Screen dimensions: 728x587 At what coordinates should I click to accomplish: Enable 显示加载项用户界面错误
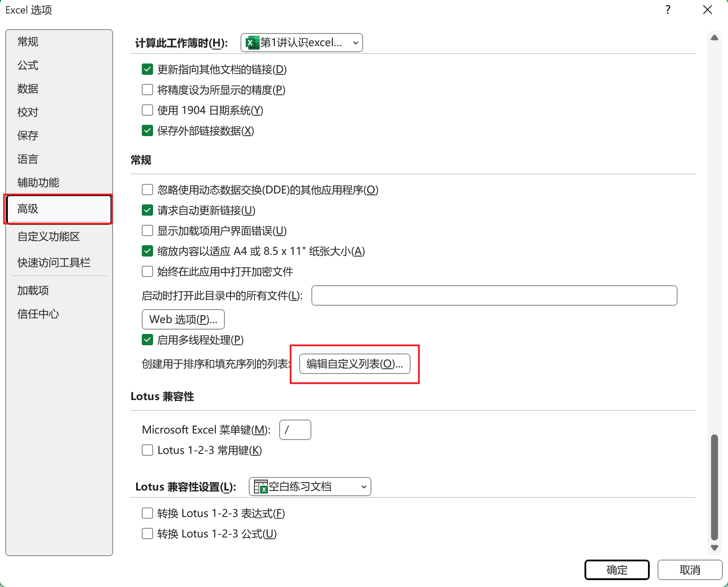click(147, 230)
